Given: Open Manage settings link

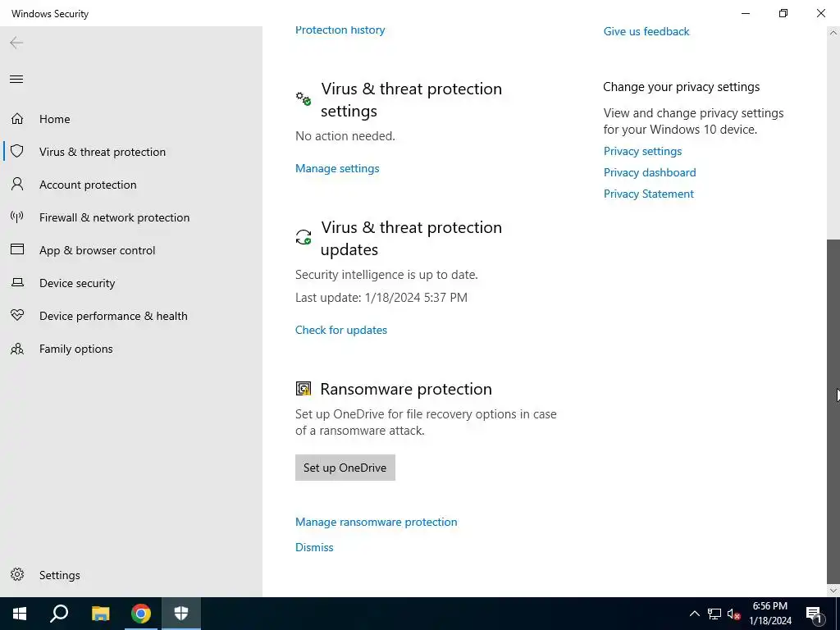Looking at the screenshot, I should [x=337, y=168].
